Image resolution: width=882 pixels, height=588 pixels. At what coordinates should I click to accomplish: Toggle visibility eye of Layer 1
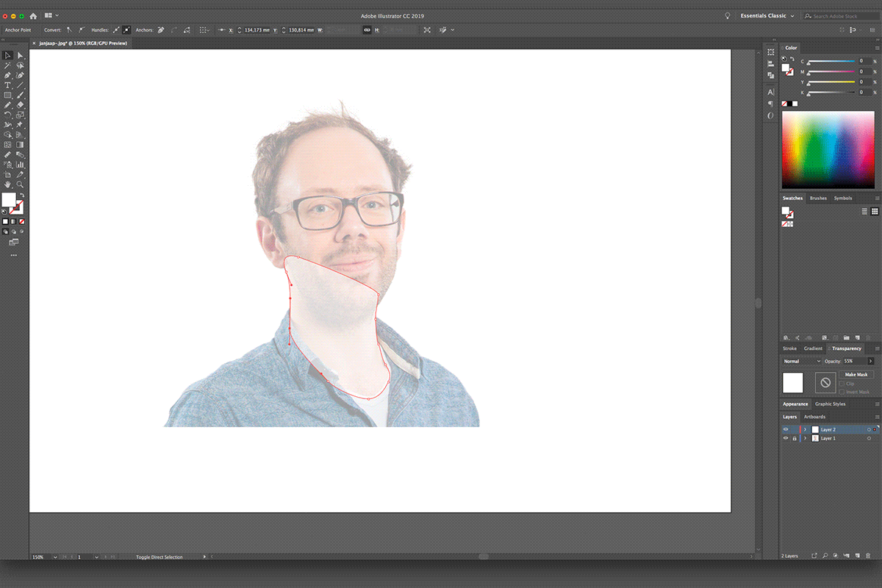point(785,438)
